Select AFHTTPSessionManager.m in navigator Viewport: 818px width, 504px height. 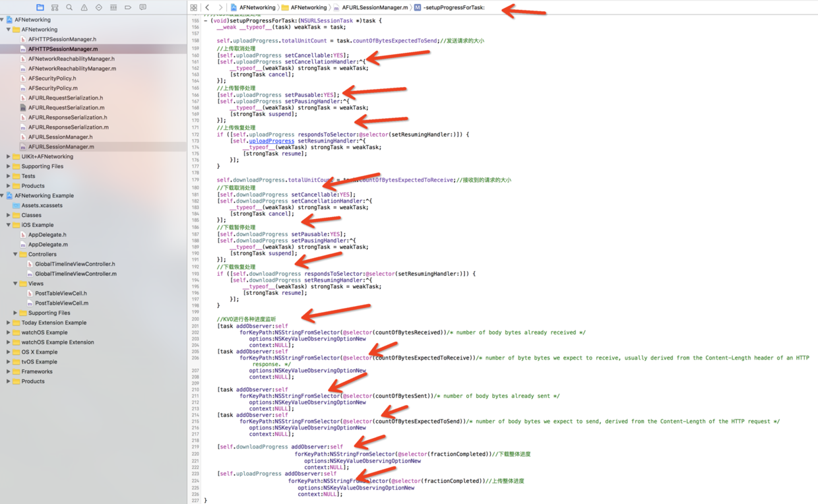[x=93, y=49]
